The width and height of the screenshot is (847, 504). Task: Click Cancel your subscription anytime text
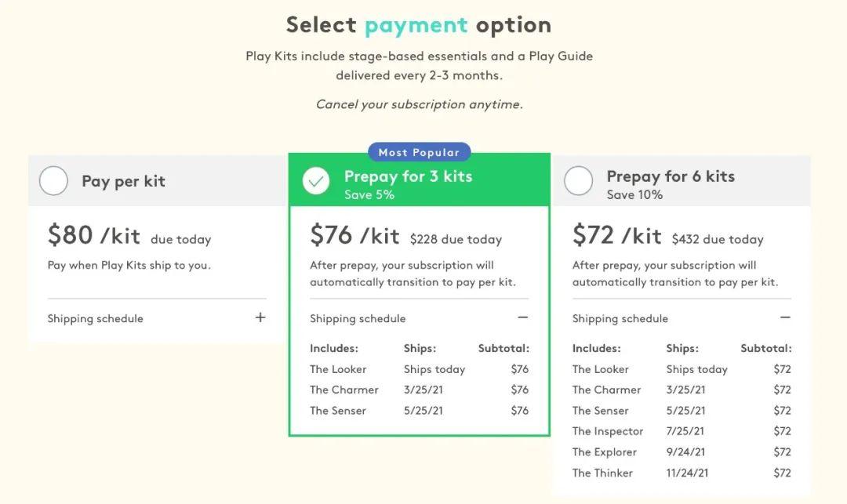click(419, 104)
